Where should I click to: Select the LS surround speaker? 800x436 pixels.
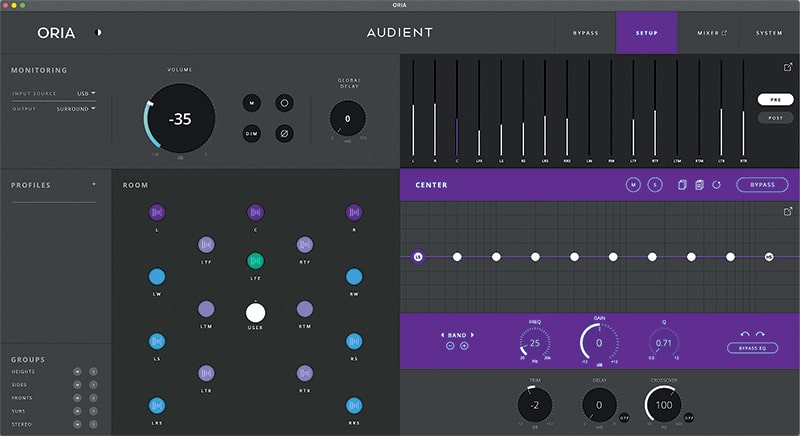pyautogui.click(x=157, y=341)
